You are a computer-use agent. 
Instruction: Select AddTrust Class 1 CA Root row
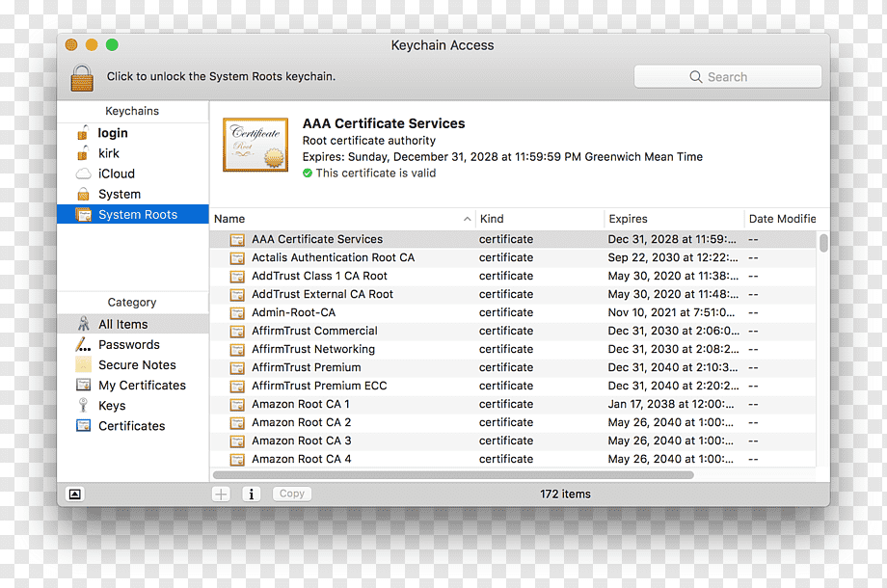point(513,276)
